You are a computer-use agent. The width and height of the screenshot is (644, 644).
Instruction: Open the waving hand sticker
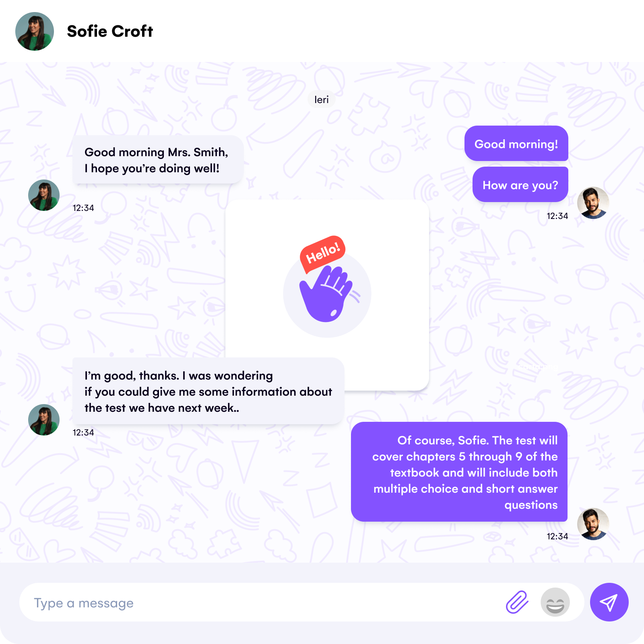pyautogui.click(x=327, y=295)
